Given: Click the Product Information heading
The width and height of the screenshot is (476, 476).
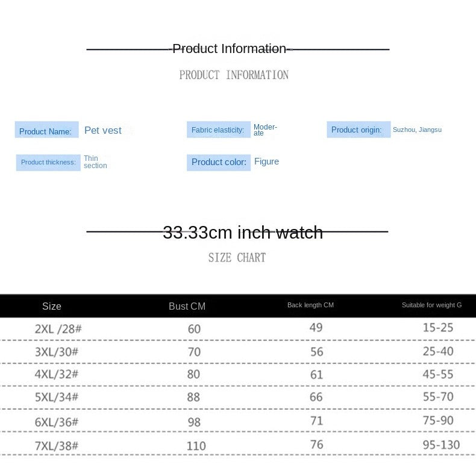Looking at the screenshot, I should (x=230, y=49).
